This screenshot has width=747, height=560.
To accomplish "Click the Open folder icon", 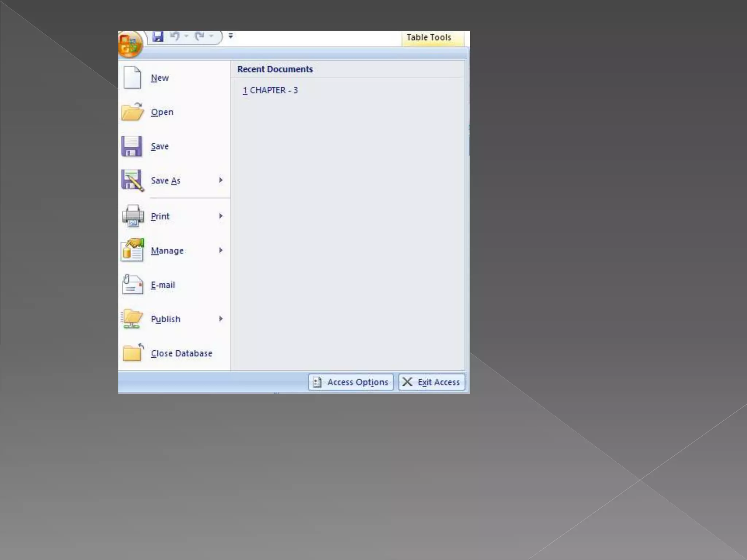I will pos(132,112).
